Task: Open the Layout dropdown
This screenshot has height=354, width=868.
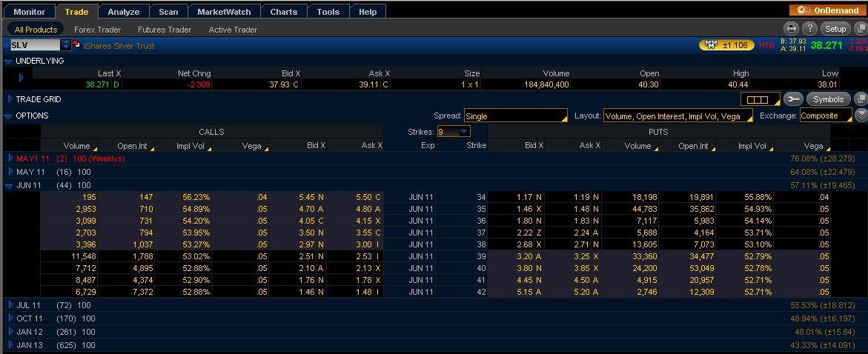Action: pyautogui.click(x=678, y=116)
